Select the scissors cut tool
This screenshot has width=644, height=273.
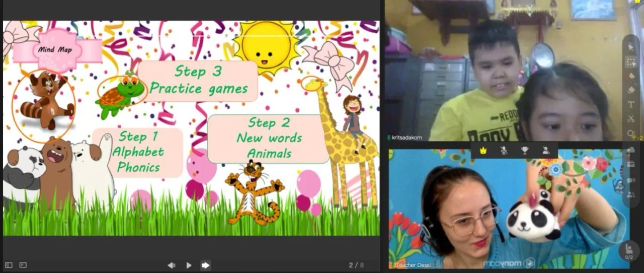click(631, 119)
